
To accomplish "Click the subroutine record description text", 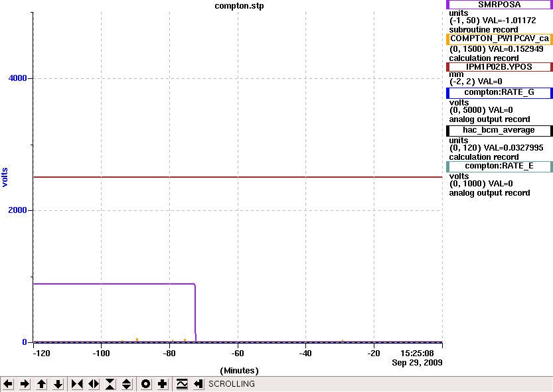I will pyautogui.click(x=483, y=30).
